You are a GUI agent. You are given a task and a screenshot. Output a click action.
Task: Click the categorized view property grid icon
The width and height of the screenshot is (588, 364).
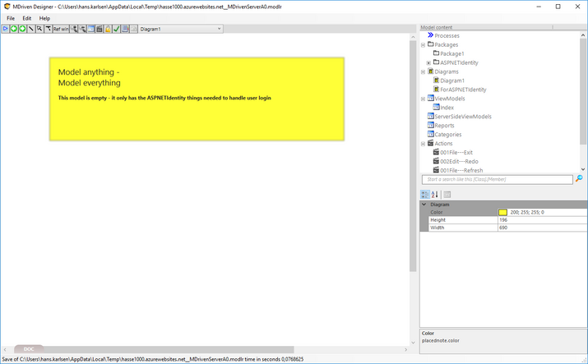tap(425, 195)
